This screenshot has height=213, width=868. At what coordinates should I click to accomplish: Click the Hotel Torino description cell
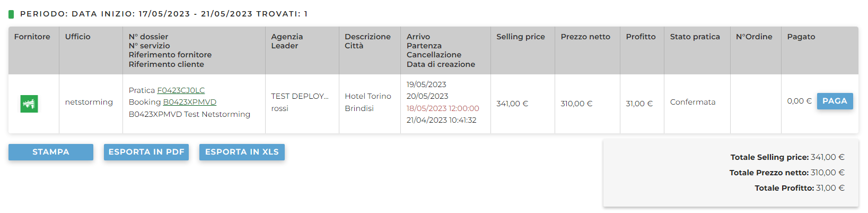coord(368,96)
